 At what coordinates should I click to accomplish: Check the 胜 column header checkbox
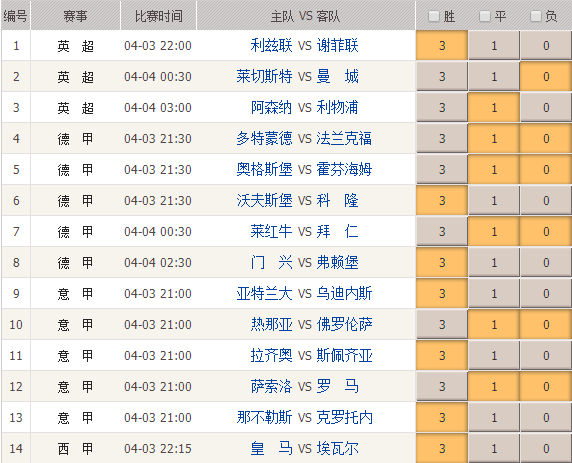pyautogui.click(x=433, y=16)
